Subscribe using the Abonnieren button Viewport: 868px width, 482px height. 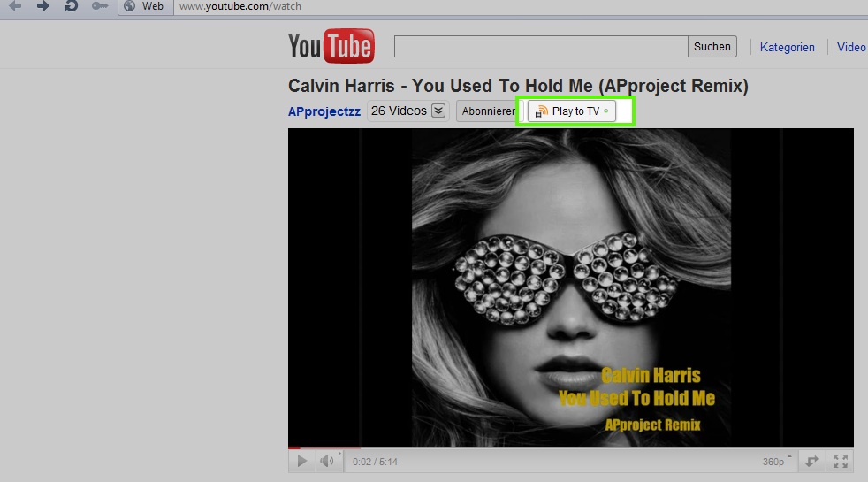(x=488, y=111)
